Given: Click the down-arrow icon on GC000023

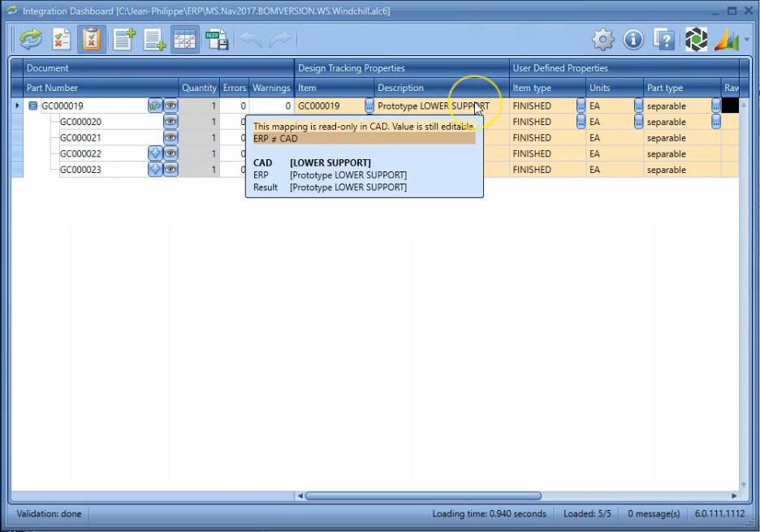Looking at the screenshot, I should tap(155, 169).
